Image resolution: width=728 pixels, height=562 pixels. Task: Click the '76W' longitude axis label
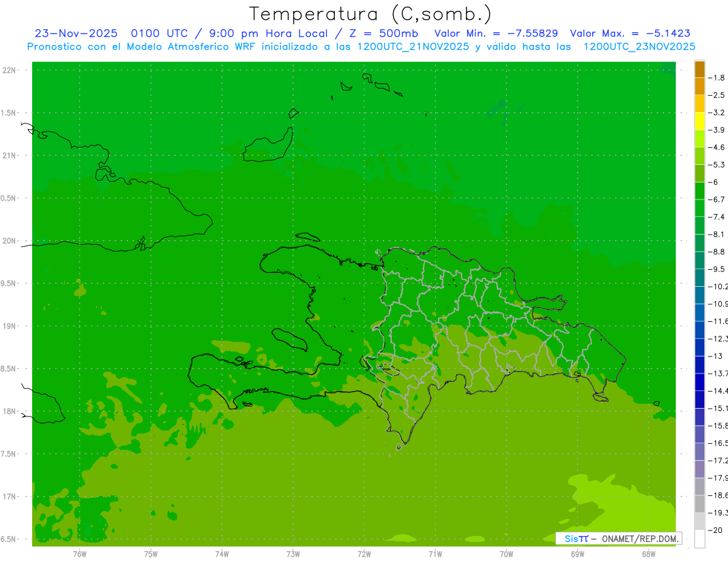point(79,554)
